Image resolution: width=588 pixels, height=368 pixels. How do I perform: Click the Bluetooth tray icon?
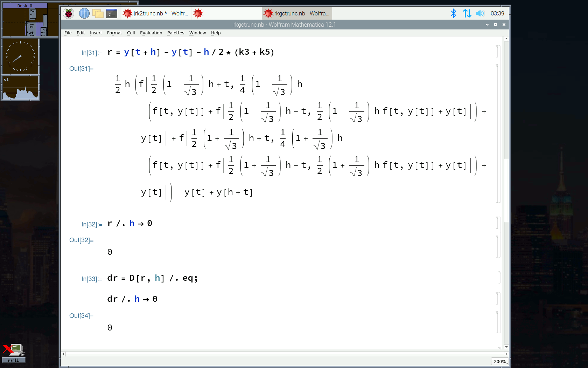tap(453, 13)
